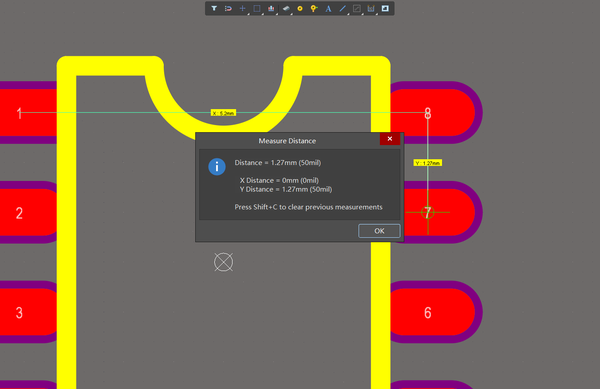
Task: Click the Distance = 1.27mm (50mil) text
Action: coord(278,163)
